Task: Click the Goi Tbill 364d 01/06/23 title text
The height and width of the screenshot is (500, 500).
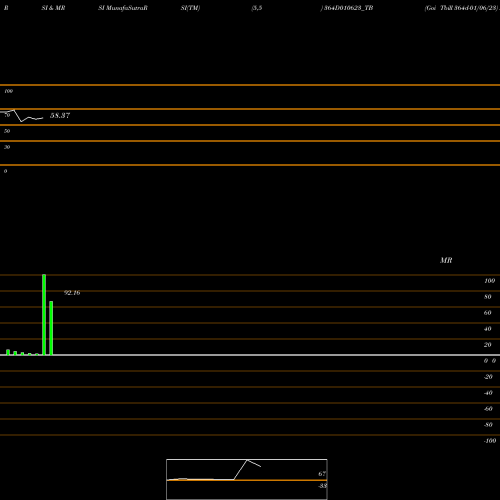Action: [x=462, y=8]
